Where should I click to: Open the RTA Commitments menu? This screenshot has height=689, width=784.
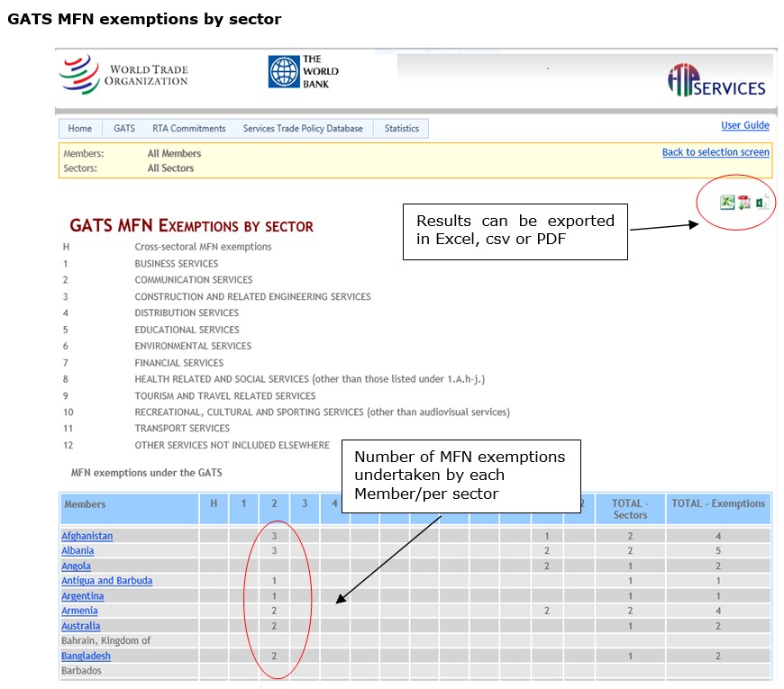pos(189,129)
